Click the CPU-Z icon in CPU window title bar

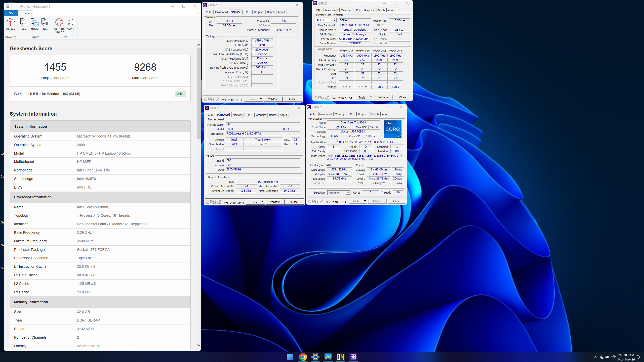pyautogui.click(x=309, y=107)
